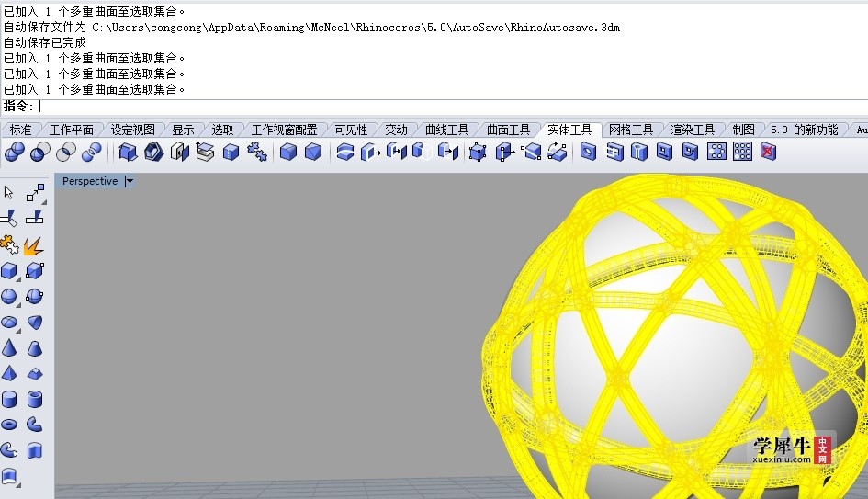Viewport: 868px width, 499px height.
Task: Switch to the 曲线工具 tab
Action: (446, 130)
